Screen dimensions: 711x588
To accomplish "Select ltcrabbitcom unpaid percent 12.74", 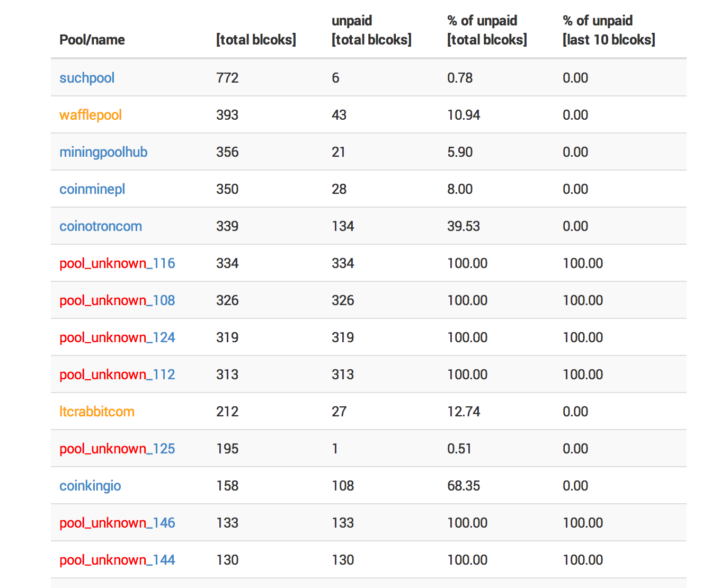I will click(x=464, y=412).
